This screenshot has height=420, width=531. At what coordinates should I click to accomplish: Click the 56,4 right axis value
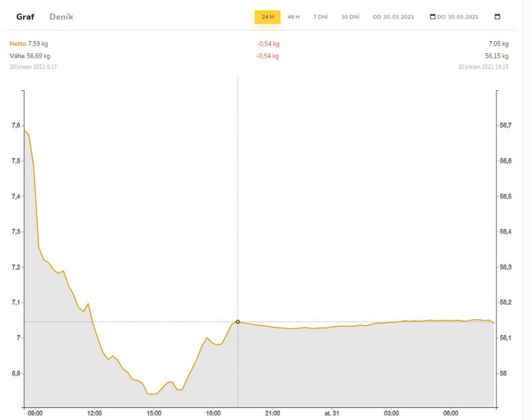(x=506, y=232)
